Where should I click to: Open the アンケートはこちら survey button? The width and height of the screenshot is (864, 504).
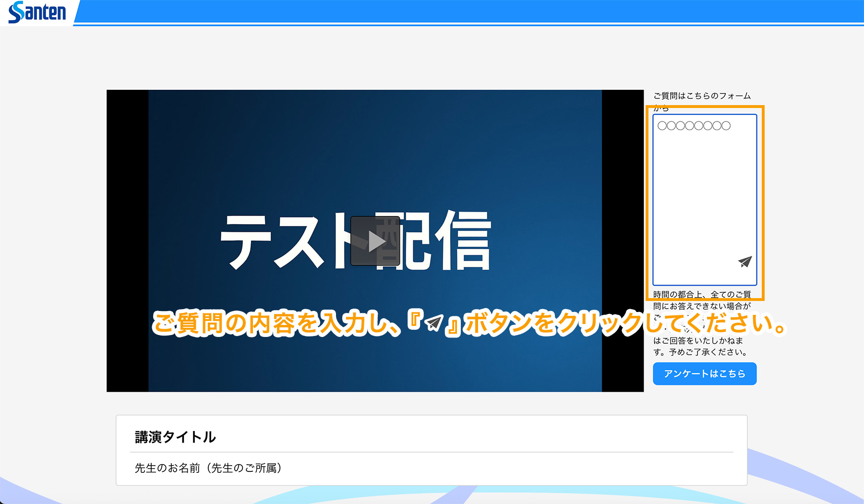[704, 373]
